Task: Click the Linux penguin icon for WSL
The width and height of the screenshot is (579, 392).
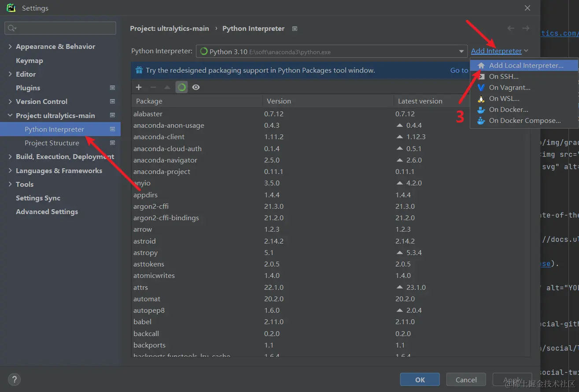Action: tap(481, 98)
